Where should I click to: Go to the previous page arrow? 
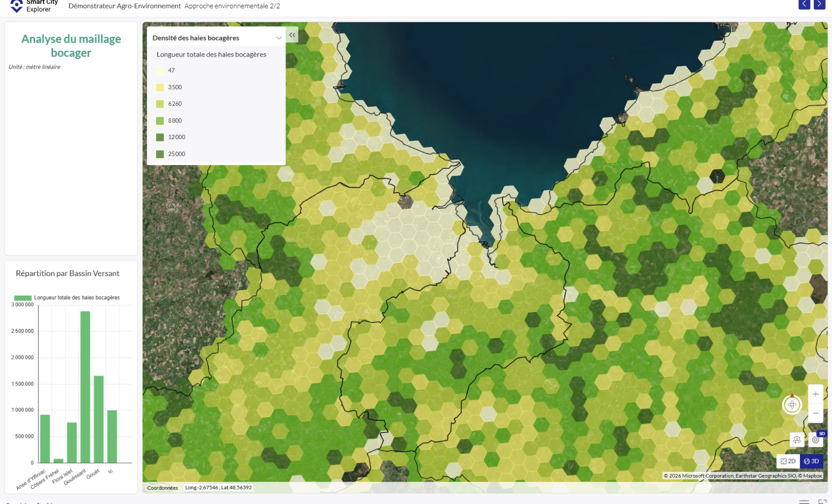[x=804, y=4]
